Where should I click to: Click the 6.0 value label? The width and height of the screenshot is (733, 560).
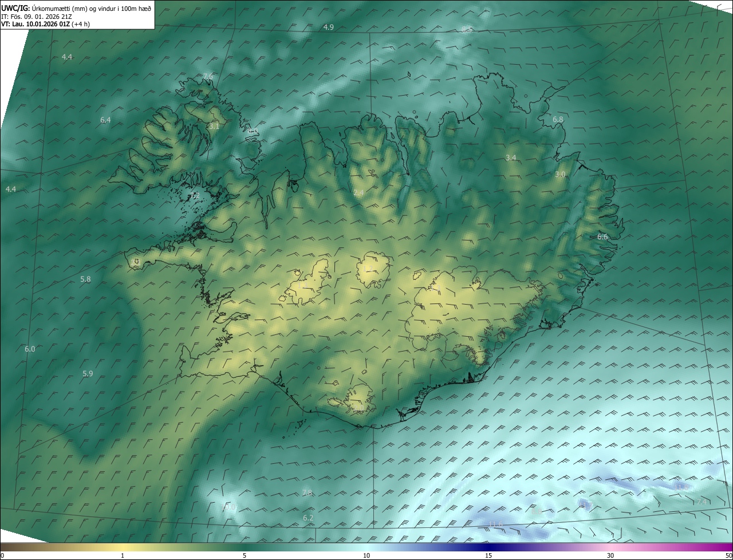[x=30, y=349]
